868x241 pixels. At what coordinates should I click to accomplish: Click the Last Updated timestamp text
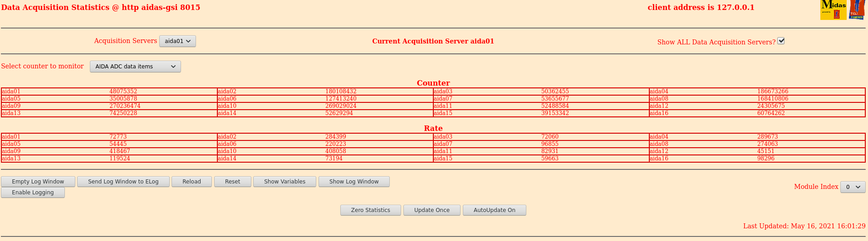tap(804, 226)
